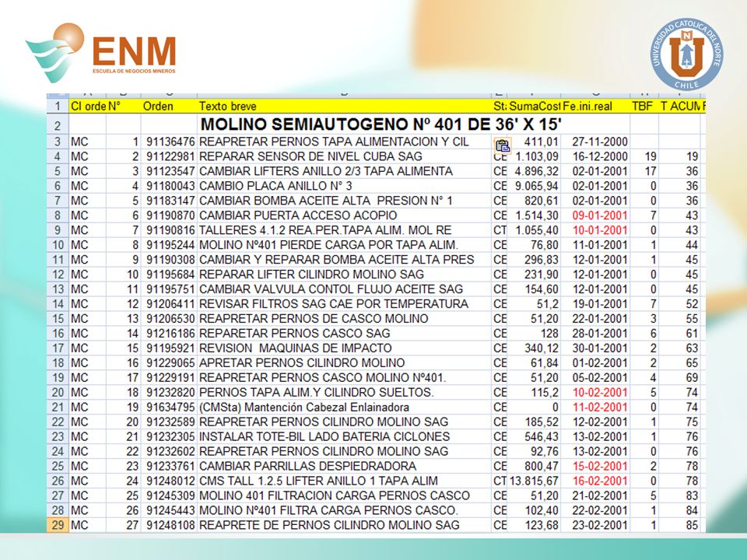The image size is (747, 560).
Task: Select cell 'TALLERES 4.1.2 REA.PER.TAPA ALIM. MOL RE'
Action: [345, 230]
